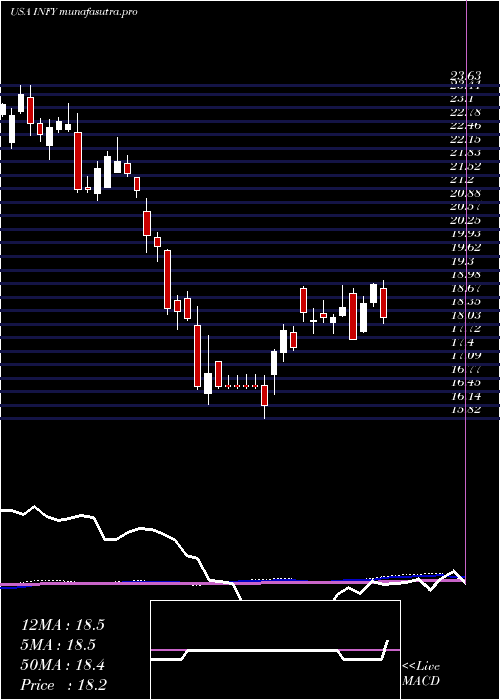Click the 15.82 lowest price label
The image size is (500, 700).
[x=467, y=410]
